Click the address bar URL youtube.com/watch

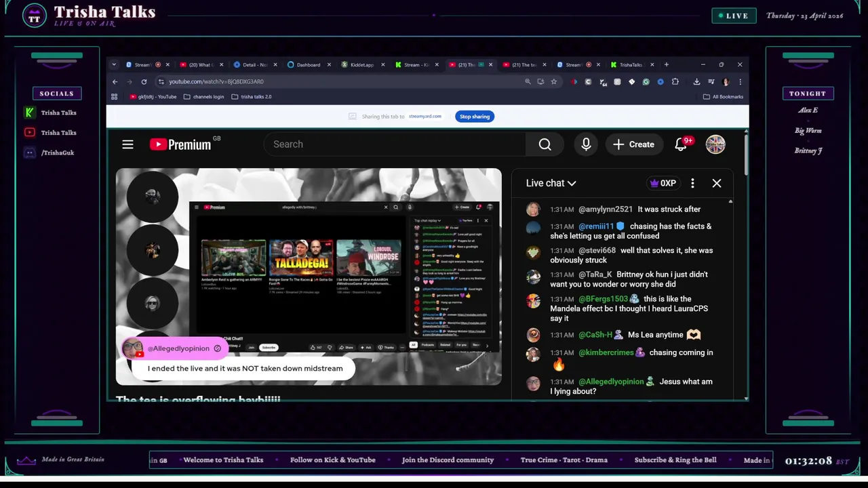[x=216, y=81]
